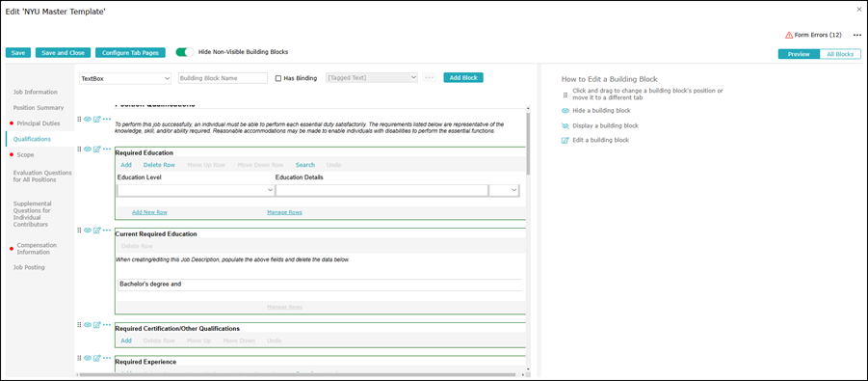This screenshot has width=868, height=381.
Task: Open more options for Required Certification block
Action: click(107, 324)
